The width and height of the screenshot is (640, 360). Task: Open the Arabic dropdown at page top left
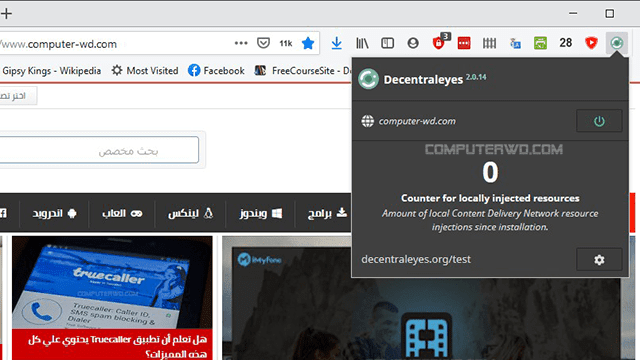click(x=18, y=96)
